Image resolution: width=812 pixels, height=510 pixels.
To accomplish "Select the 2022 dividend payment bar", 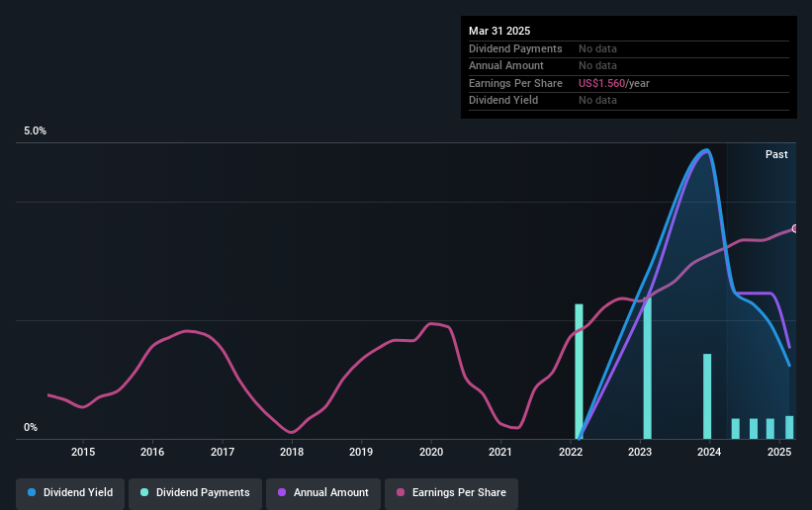I will point(579,372).
